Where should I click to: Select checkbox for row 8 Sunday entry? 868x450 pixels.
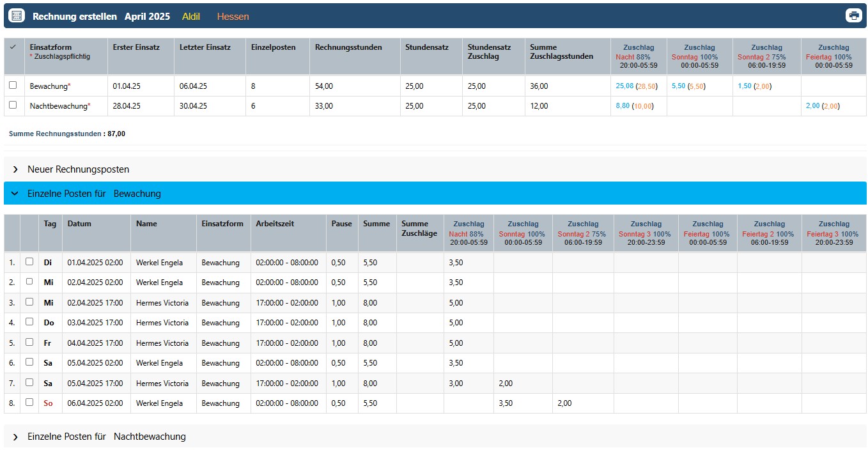pyautogui.click(x=29, y=403)
